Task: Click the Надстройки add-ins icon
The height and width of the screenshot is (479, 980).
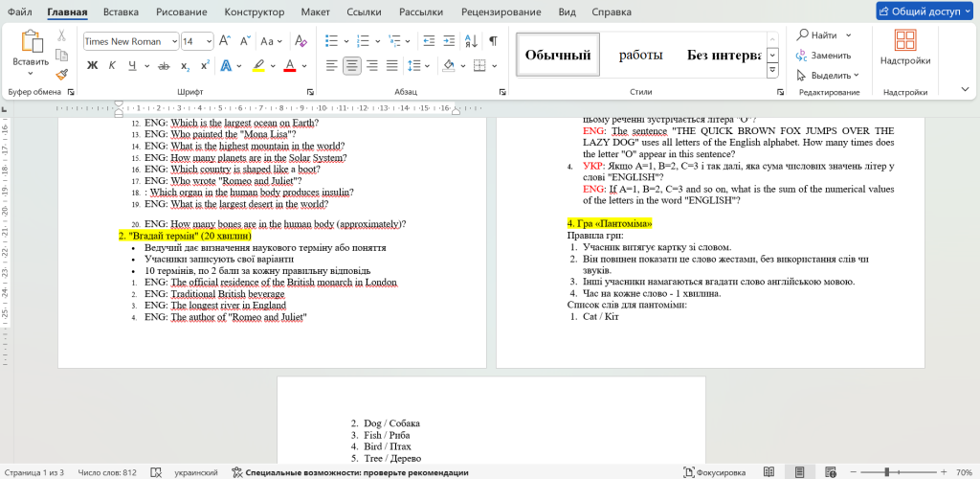Action: (x=904, y=48)
